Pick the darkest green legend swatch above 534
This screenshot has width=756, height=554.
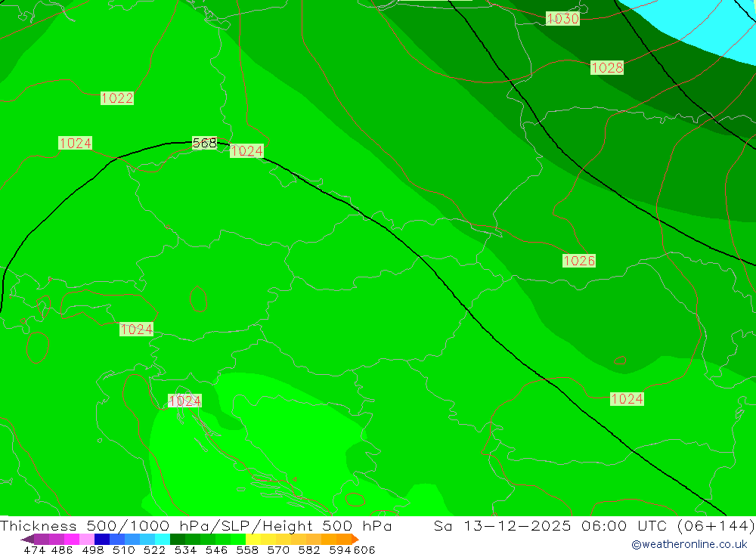[178, 539]
